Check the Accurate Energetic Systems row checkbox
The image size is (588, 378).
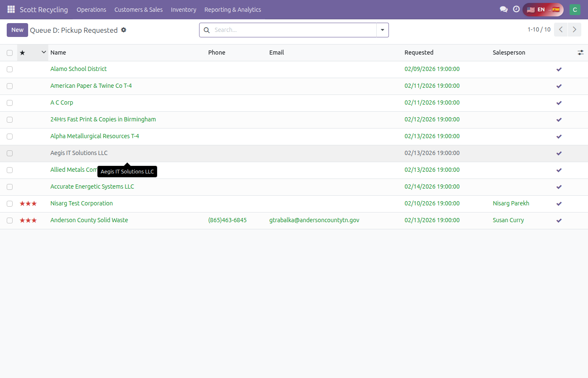pyautogui.click(x=10, y=187)
